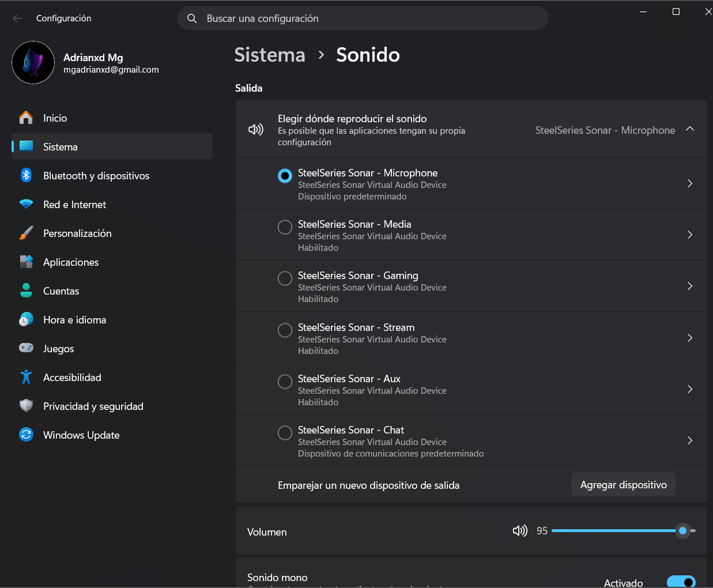713x588 pixels.
Task: Open SteelSeries Sonar - Microphone properties chevron
Action: tap(690, 183)
